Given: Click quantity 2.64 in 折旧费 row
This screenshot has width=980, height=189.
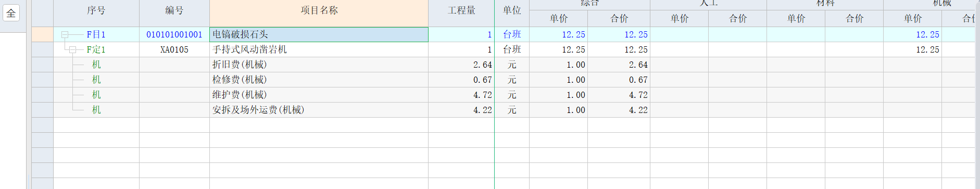Looking at the screenshot, I should [x=461, y=65].
